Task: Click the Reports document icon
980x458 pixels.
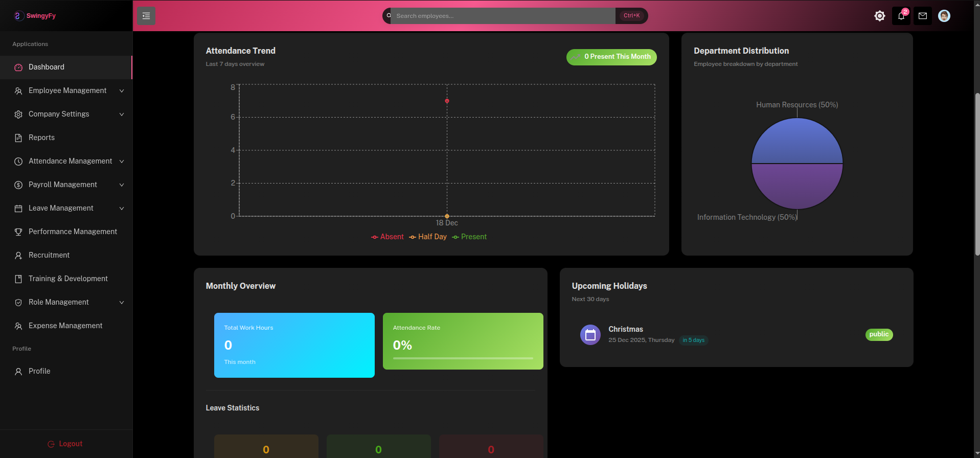Action: click(18, 138)
